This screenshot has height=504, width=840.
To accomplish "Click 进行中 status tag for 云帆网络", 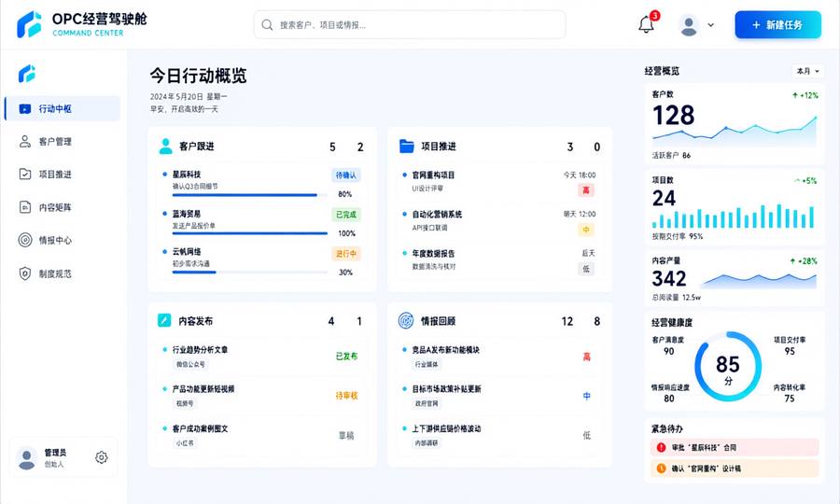I will pos(346,253).
